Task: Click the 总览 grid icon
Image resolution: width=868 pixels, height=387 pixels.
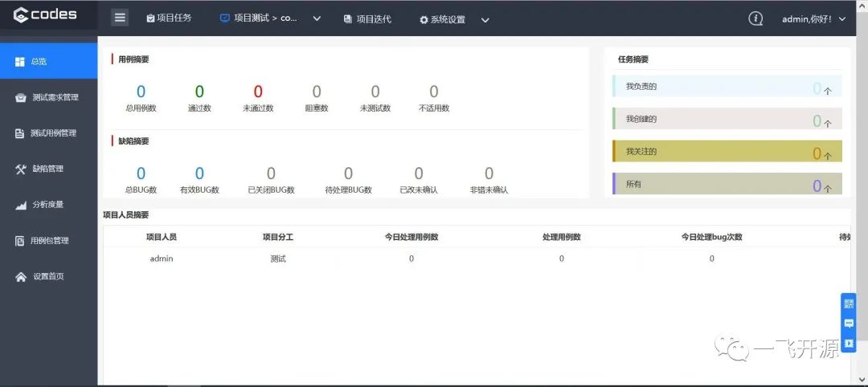Action: (20, 61)
